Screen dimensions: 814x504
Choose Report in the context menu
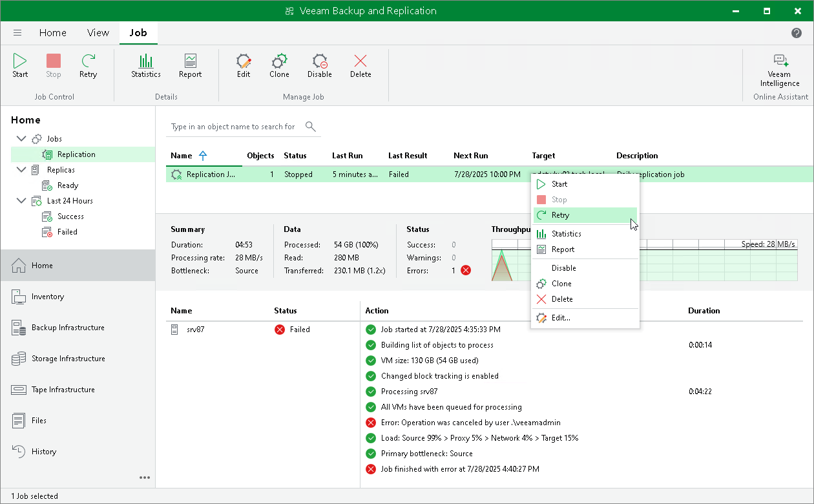pyautogui.click(x=585, y=249)
